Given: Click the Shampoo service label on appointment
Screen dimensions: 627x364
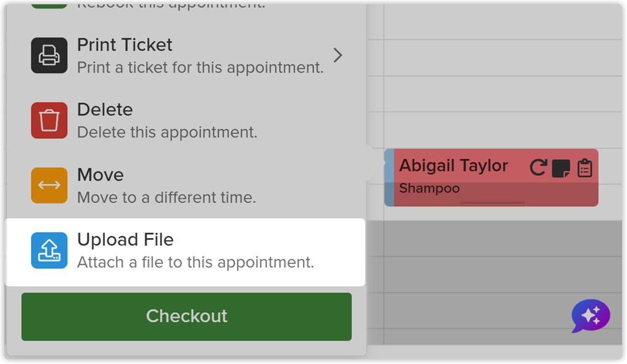Looking at the screenshot, I should (x=430, y=188).
